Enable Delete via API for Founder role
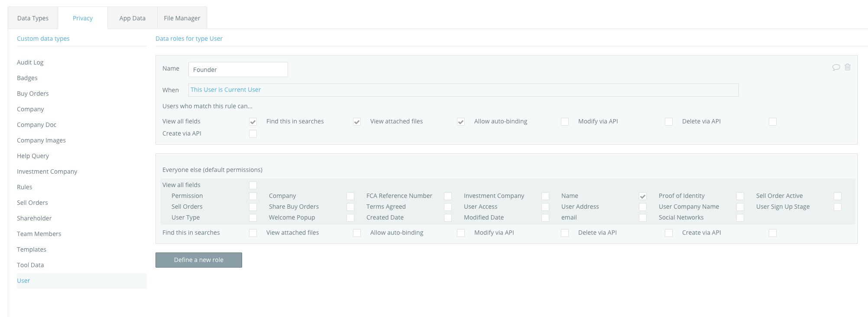 click(773, 122)
